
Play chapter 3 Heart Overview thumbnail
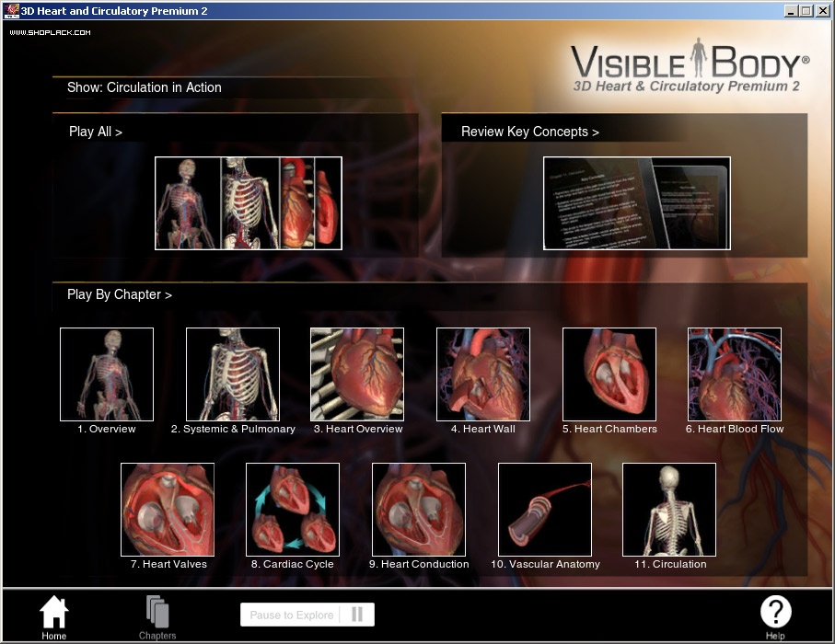tap(357, 374)
